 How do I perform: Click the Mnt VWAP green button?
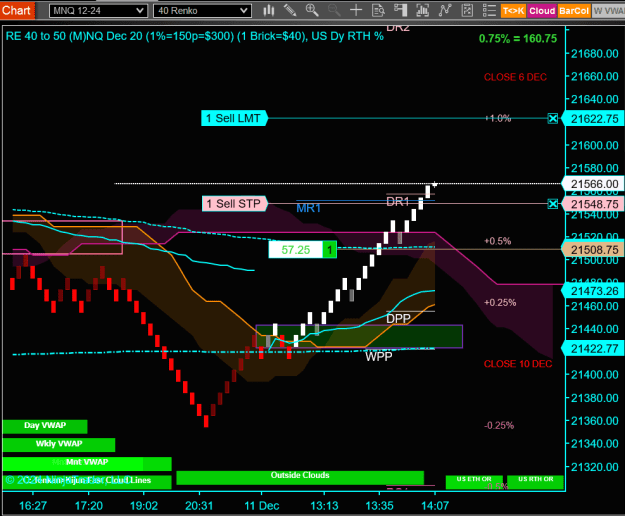pos(87,463)
